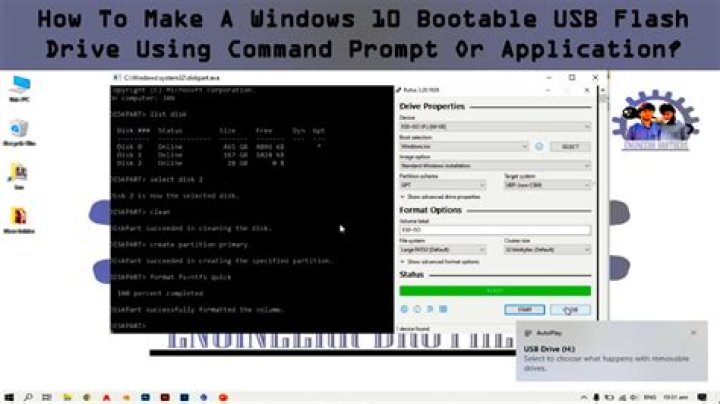Screen dimensions: 720x404
Task: Maximize the diskpart console window
Action: pos(572,78)
